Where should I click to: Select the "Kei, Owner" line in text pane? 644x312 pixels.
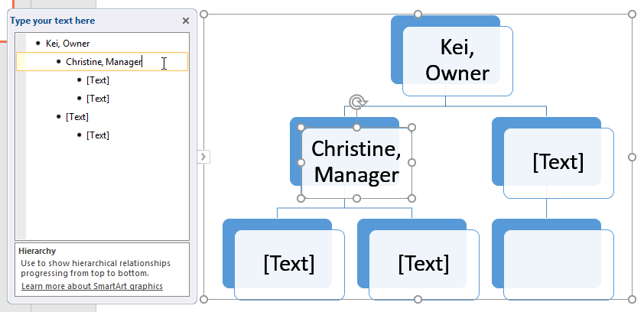(67, 44)
